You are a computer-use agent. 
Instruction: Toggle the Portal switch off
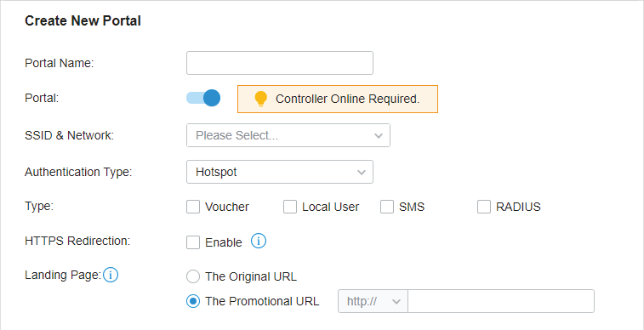(x=203, y=98)
